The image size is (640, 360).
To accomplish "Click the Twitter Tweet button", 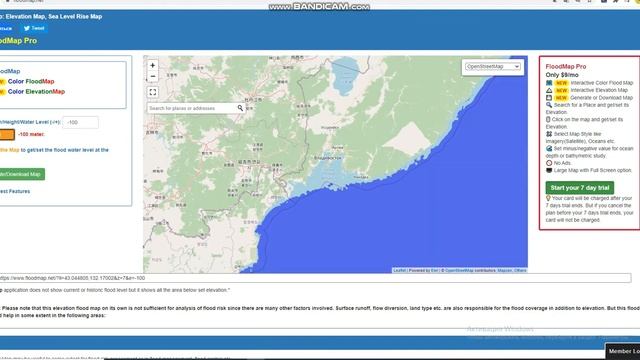I will [34, 28].
